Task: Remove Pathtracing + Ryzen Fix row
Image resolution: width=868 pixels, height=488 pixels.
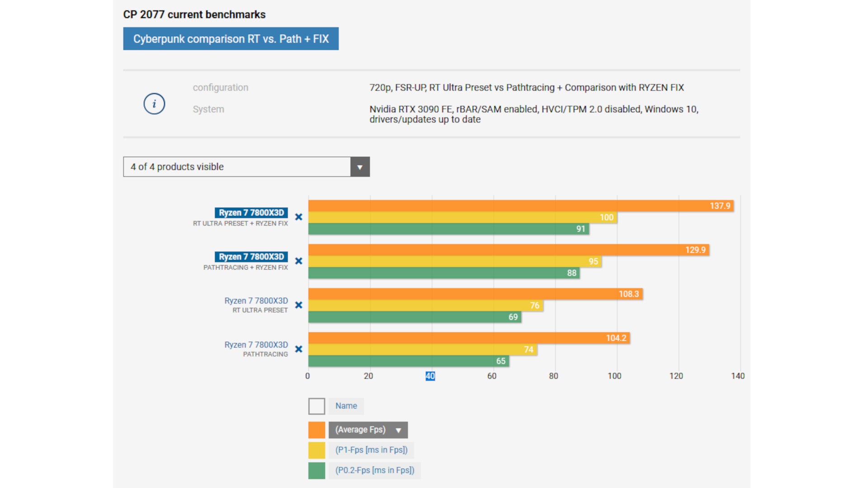Action: [298, 261]
